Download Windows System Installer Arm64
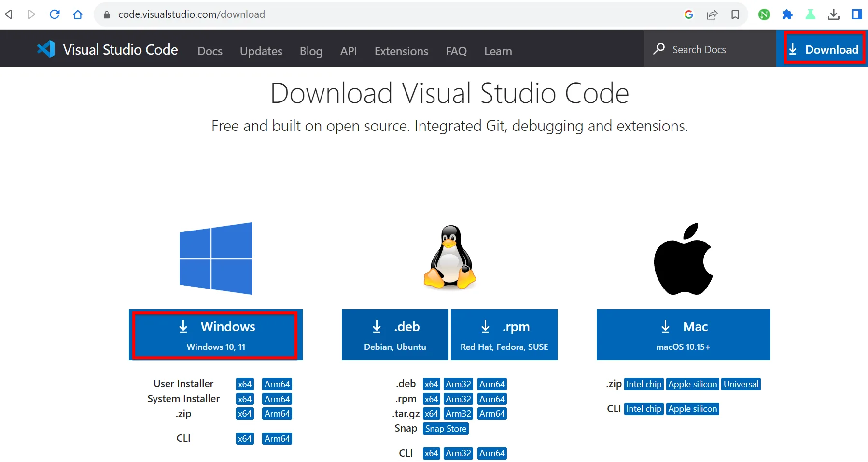The image size is (868, 462). (277, 399)
